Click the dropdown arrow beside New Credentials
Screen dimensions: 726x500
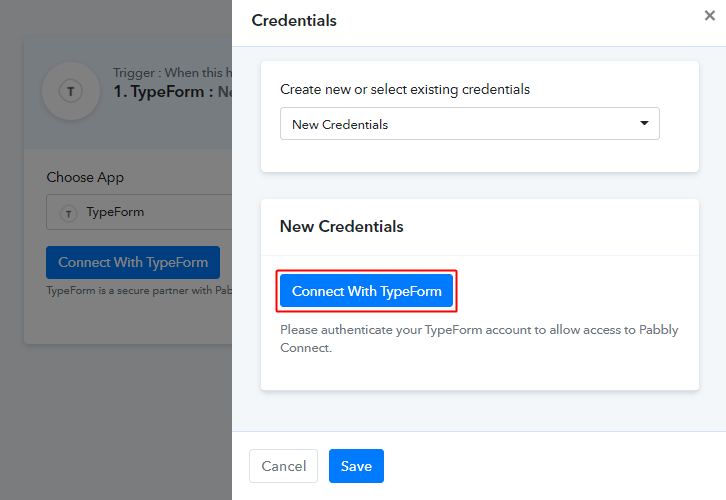[x=644, y=123]
